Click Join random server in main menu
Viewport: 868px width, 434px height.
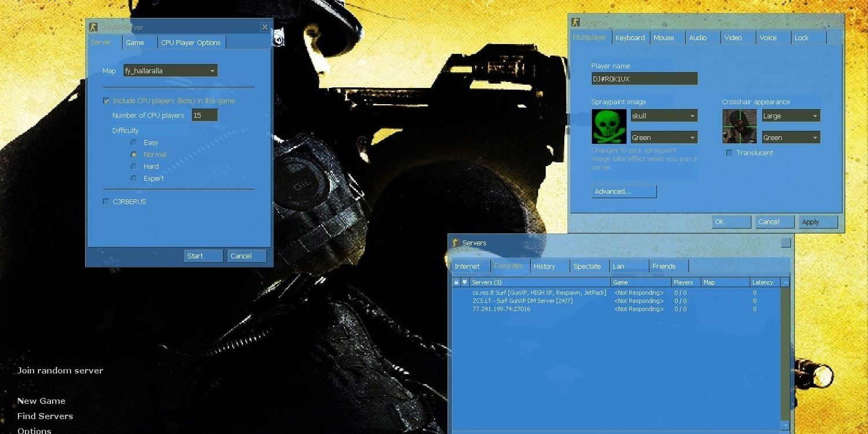click(60, 370)
